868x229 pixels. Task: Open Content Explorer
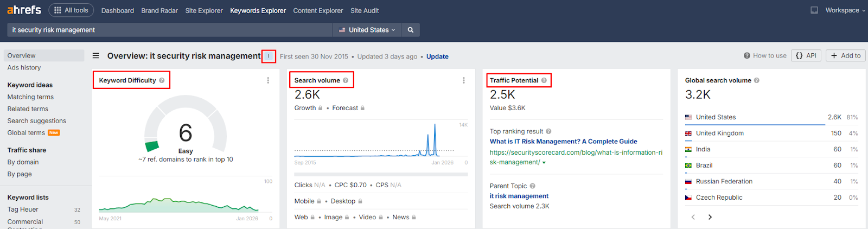[x=318, y=10]
